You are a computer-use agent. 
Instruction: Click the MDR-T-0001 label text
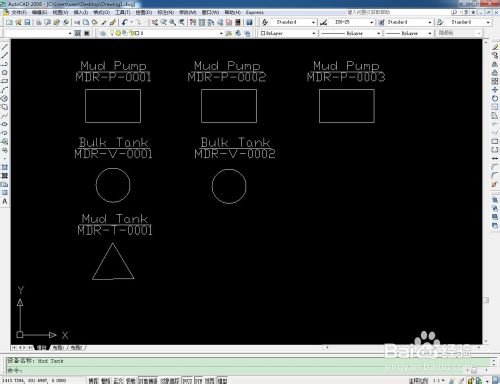[115, 230]
